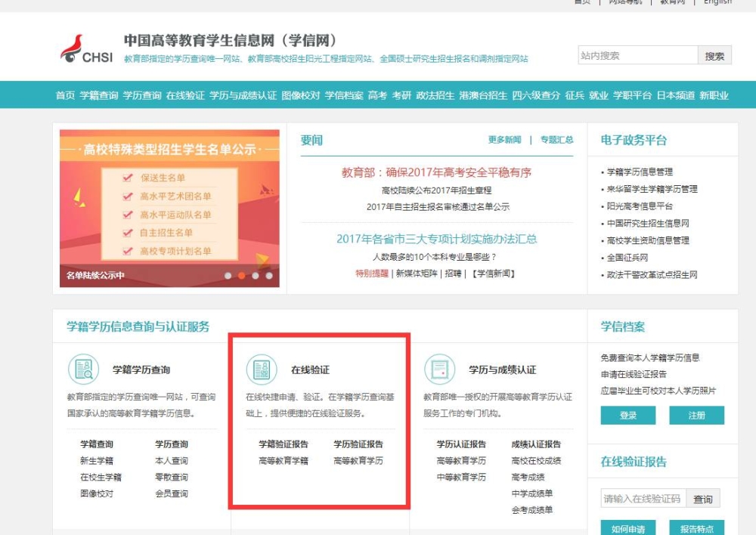Click 零散查询 under 学历查询
The height and width of the screenshot is (535, 756).
point(172,477)
